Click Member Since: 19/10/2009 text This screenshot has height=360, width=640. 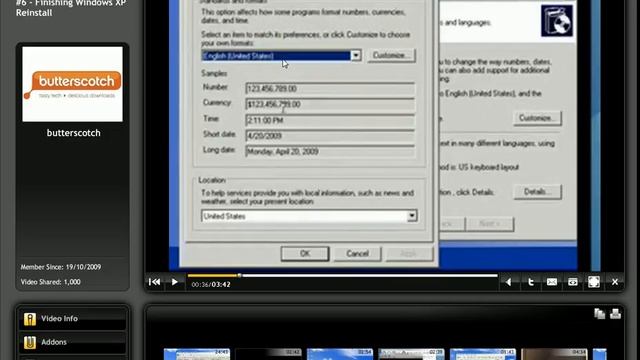click(x=61, y=267)
